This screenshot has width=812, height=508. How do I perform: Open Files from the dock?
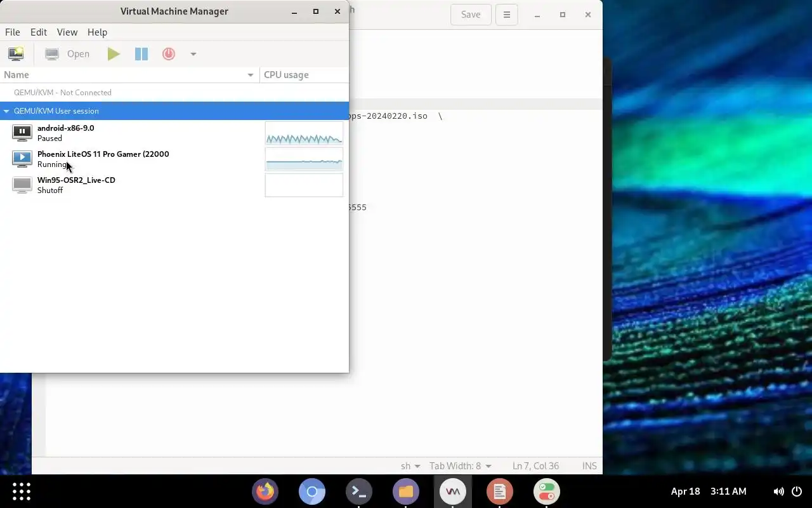pos(406,491)
